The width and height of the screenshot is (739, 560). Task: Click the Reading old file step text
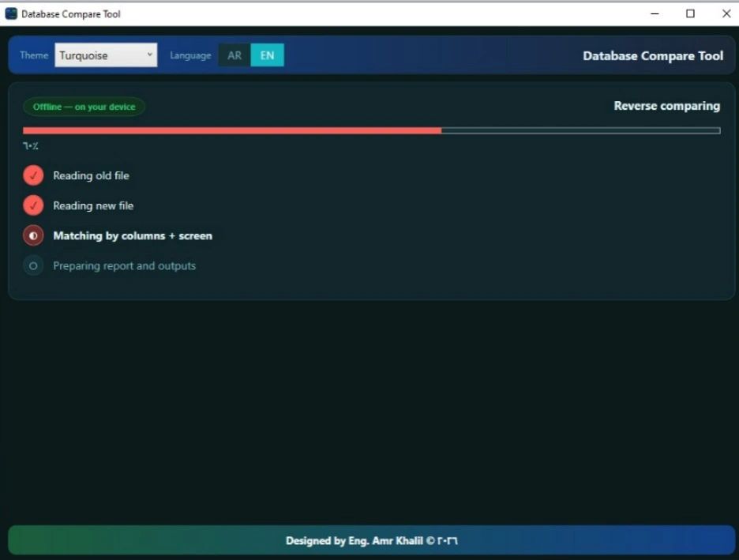tap(91, 176)
